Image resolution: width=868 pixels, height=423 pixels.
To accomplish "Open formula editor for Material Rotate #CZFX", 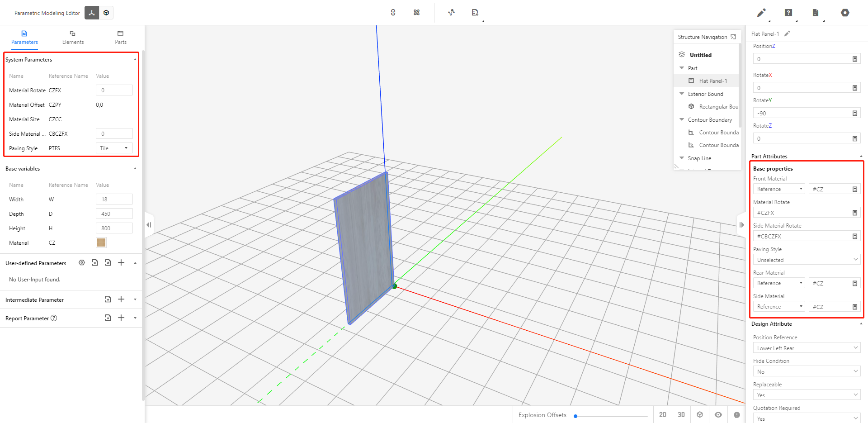I will [x=855, y=213].
